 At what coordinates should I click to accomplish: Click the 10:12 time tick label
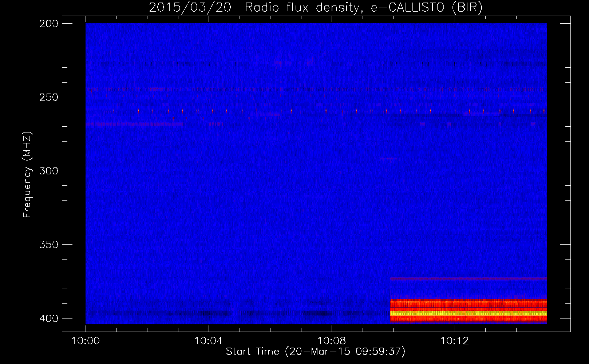455,341
